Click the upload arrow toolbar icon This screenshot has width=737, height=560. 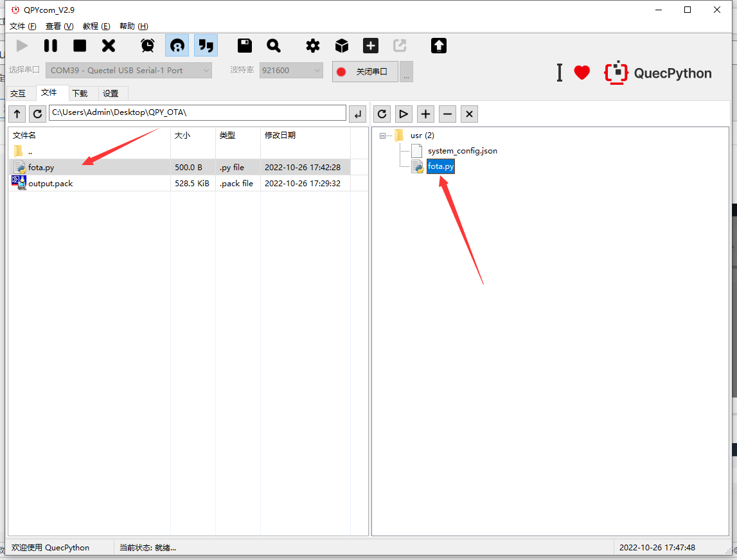(x=439, y=46)
